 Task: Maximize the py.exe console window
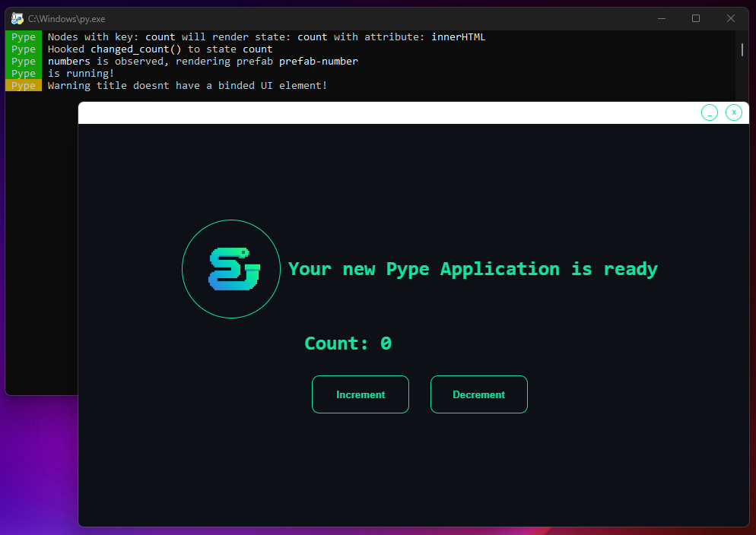click(696, 18)
